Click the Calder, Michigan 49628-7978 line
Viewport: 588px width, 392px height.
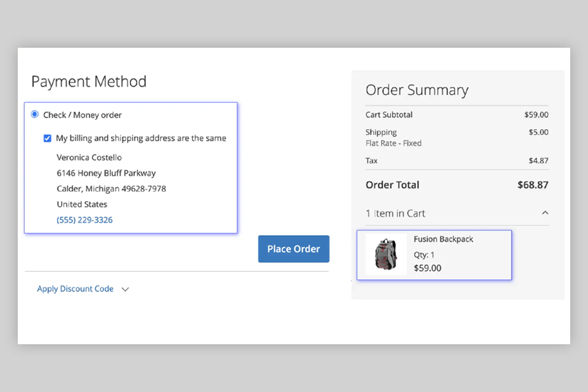coord(111,189)
